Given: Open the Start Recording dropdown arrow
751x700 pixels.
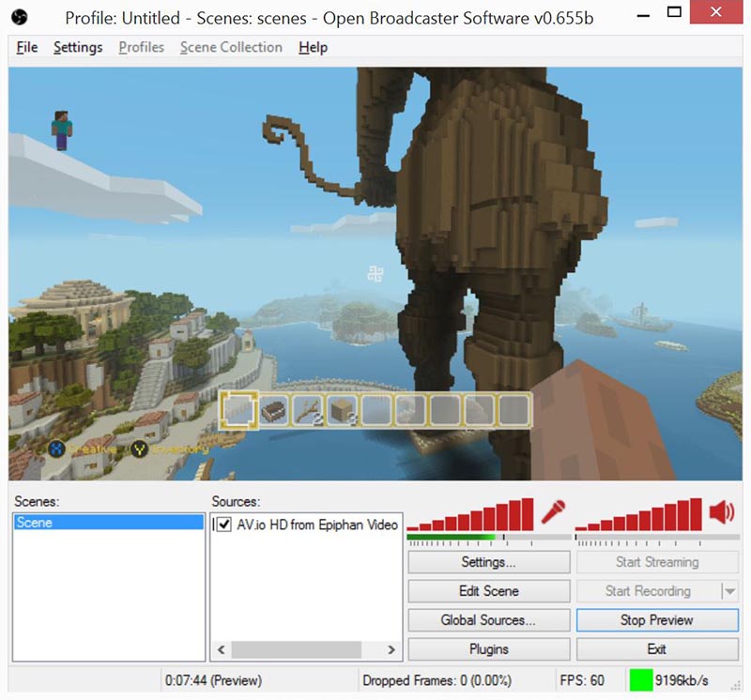Looking at the screenshot, I should pos(729,591).
